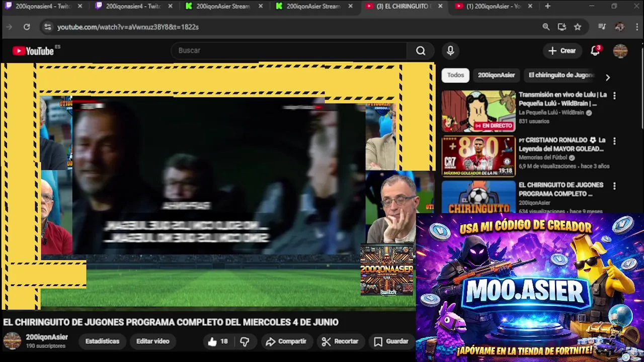Click the Editar vídeo button
This screenshot has height=362, width=644.
[x=152, y=341]
